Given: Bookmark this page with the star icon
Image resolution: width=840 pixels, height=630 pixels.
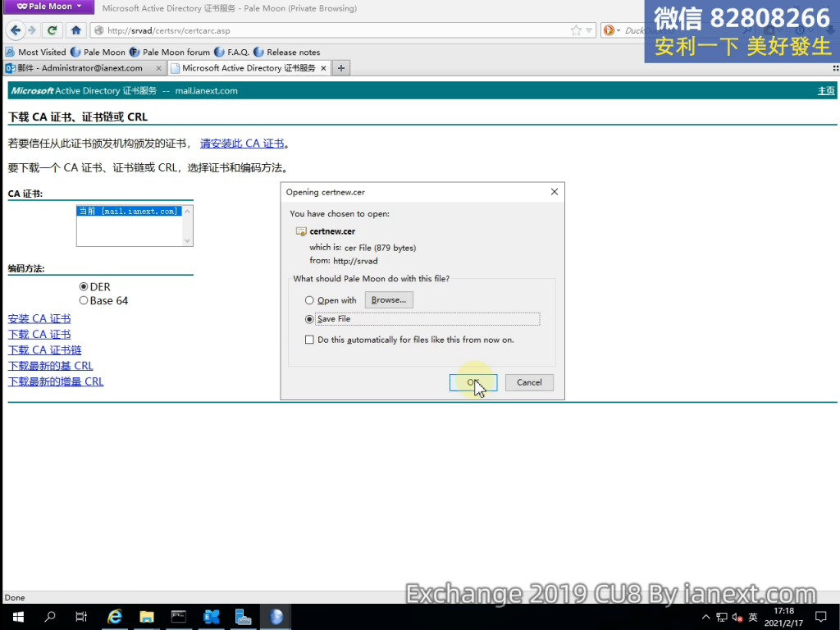Looking at the screenshot, I should 577,30.
